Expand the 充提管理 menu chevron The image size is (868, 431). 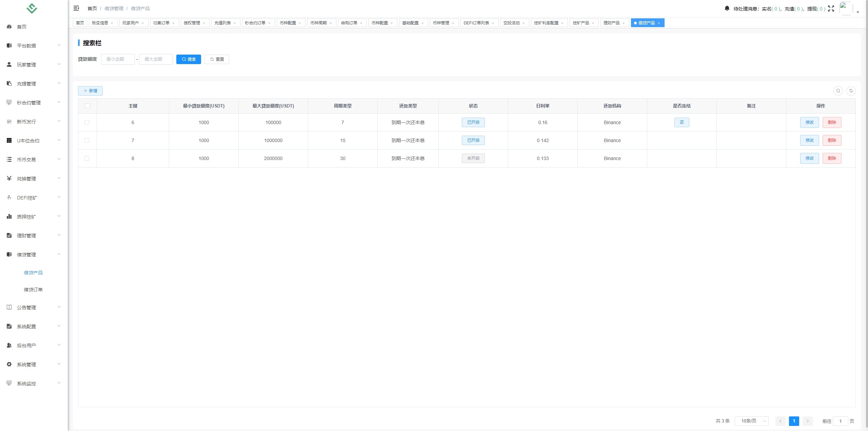click(x=59, y=83)
